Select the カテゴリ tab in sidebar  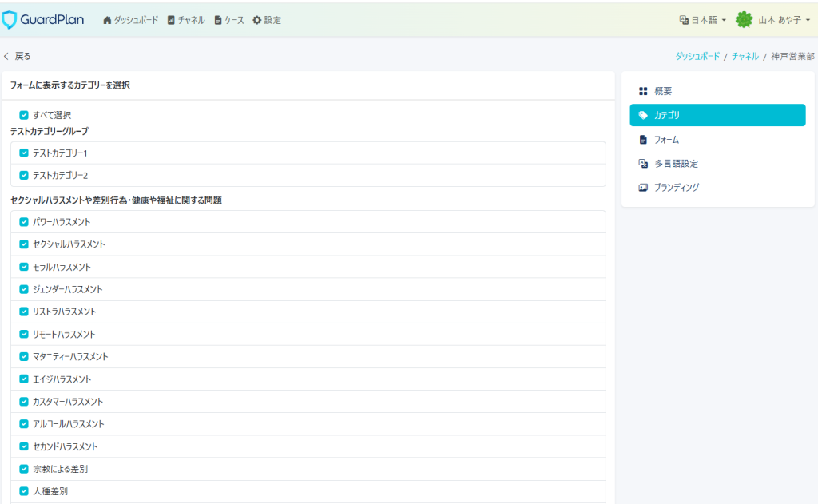[717, 115]
